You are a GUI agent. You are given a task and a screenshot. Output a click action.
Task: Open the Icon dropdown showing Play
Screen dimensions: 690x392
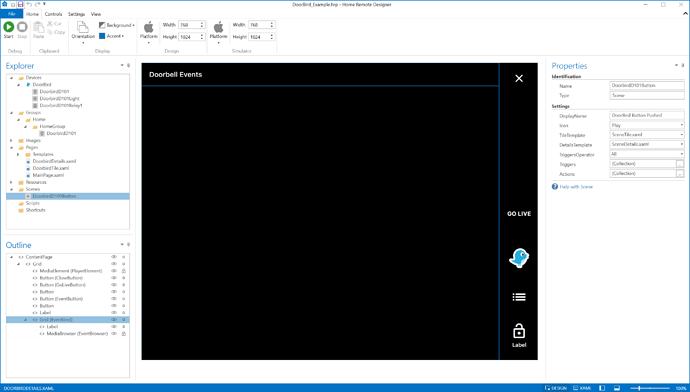(647, 125)
